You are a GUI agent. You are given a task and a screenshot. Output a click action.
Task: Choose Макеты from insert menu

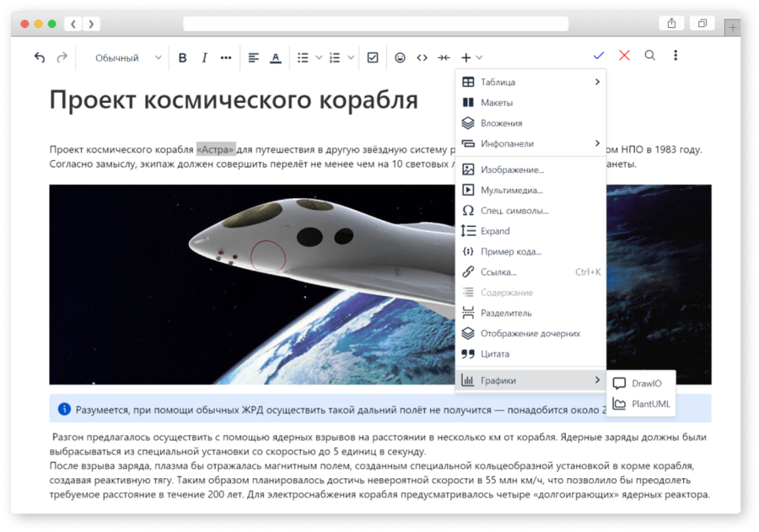pyautogui.click(x=531, y=103)
